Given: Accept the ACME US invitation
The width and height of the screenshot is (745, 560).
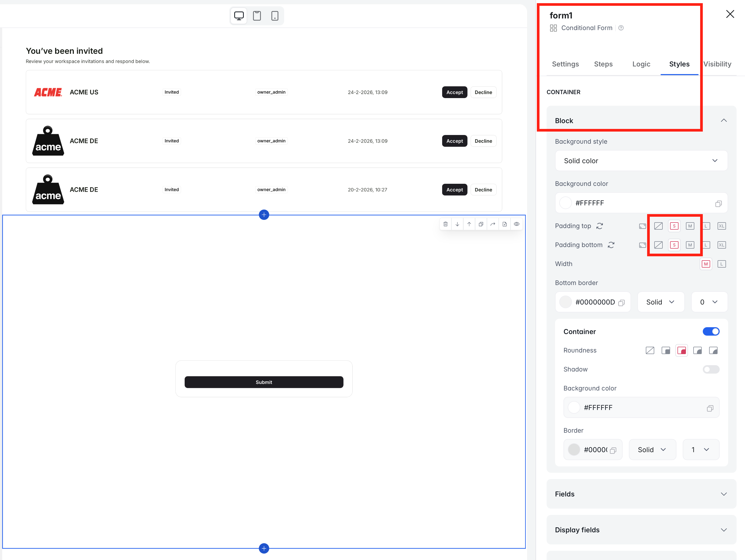Looking at the screenshot, I should tap(454, 92).
